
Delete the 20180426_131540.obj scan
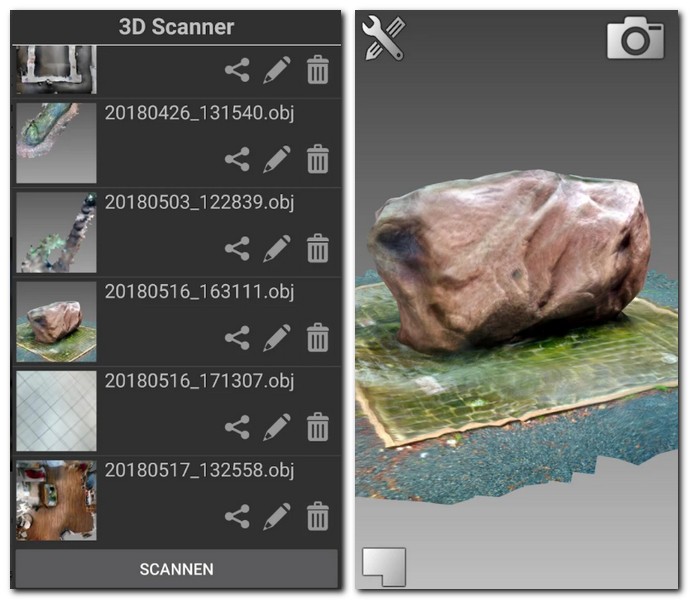click(x=317, y=159)
